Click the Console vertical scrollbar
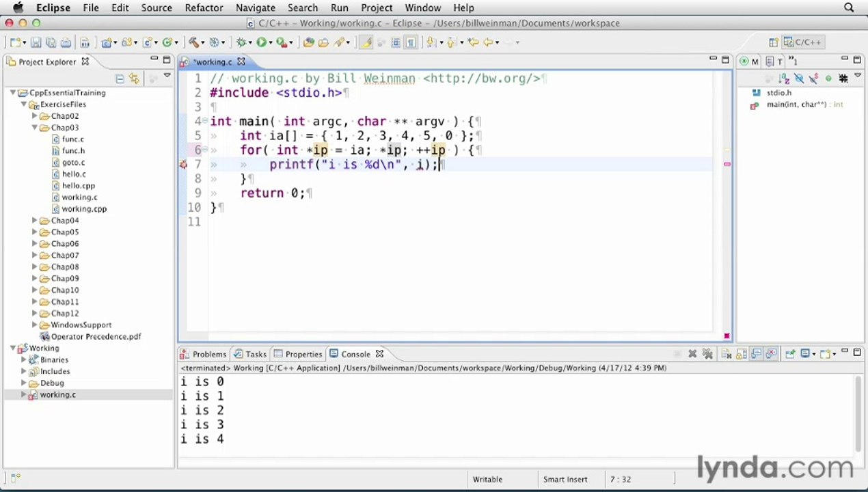Viewport: 868px width, 492px height. [858, 413]
